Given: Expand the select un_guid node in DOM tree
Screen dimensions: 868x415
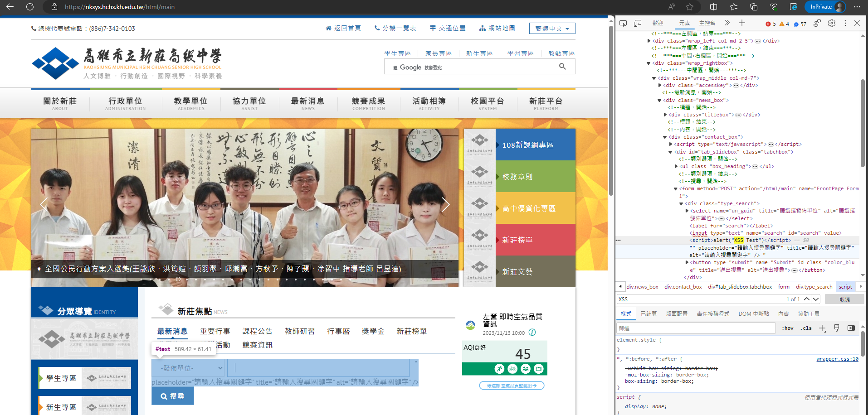Looking at the screenshot, I should (687, 211).
